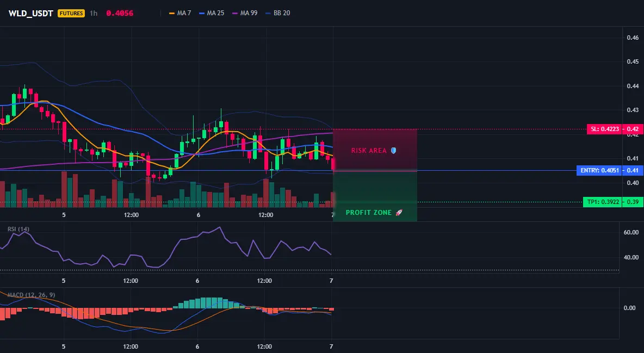Click the PROFIT ZONE label

(x=368, y=213)
